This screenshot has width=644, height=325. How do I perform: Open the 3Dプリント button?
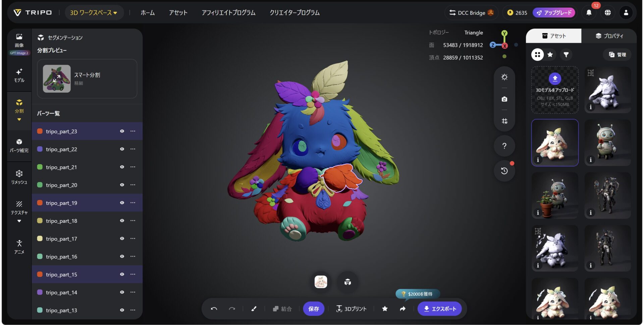tap(351, 309)
